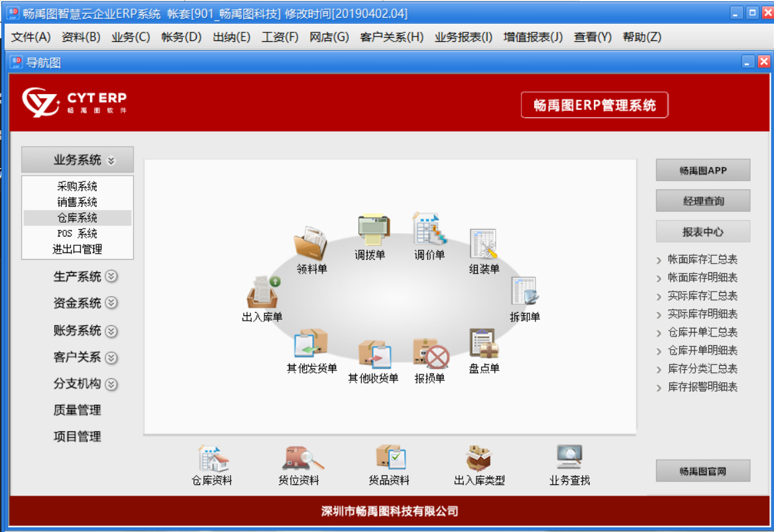Viewport: 774px width, 532px height.
Task: Minimize the 导航图 window
Action: [x=748, y=61]
